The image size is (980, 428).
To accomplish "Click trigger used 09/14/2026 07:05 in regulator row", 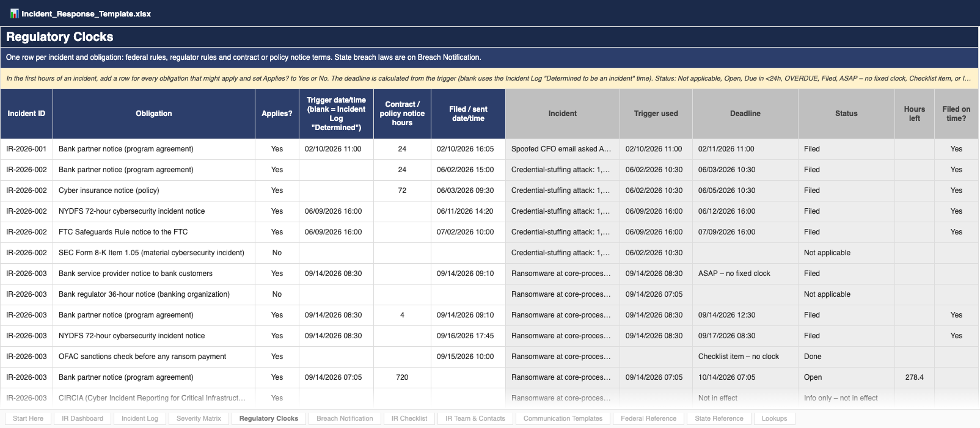I will (656, 294).
